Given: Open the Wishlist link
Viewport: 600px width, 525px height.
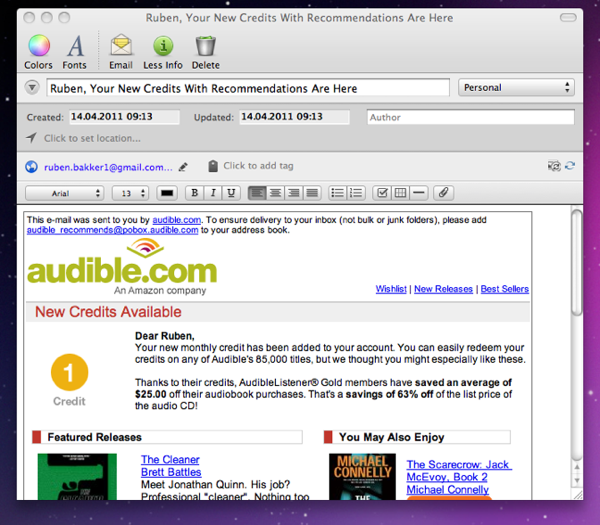Looking at the screenshot, I should point(391,289).
